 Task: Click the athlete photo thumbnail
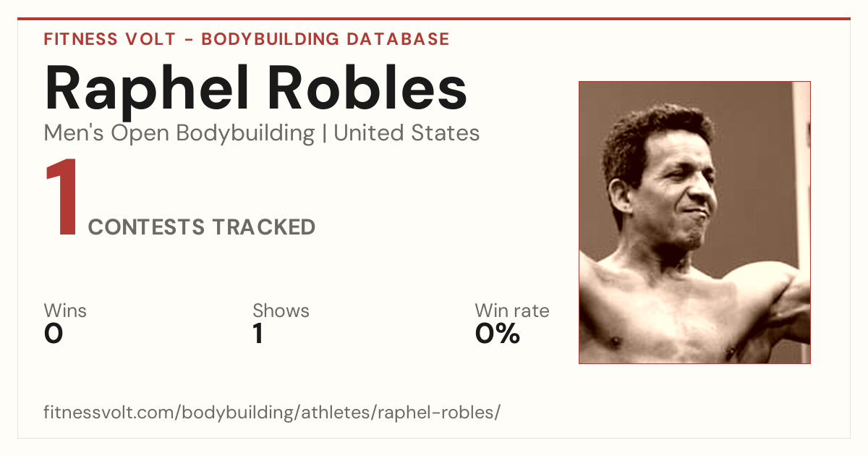point(694,222)
